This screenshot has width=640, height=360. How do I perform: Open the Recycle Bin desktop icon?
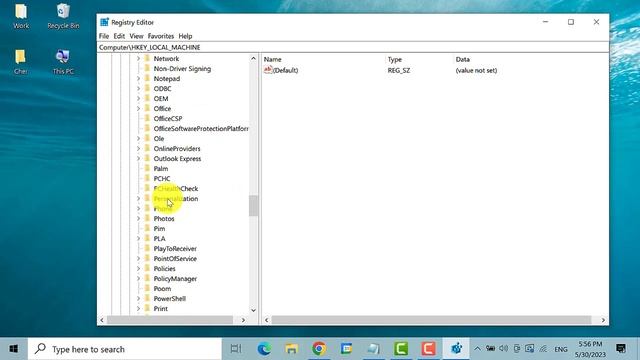63,16
